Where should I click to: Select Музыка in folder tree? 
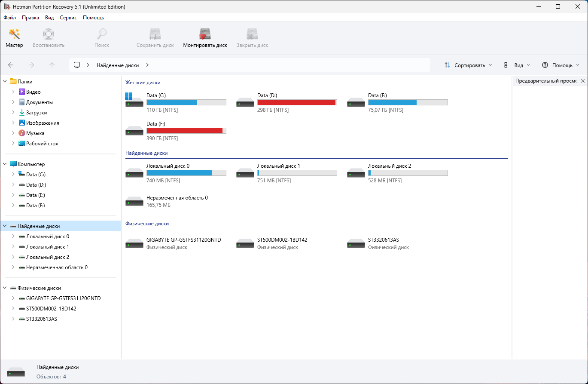(x=35, y=133)
